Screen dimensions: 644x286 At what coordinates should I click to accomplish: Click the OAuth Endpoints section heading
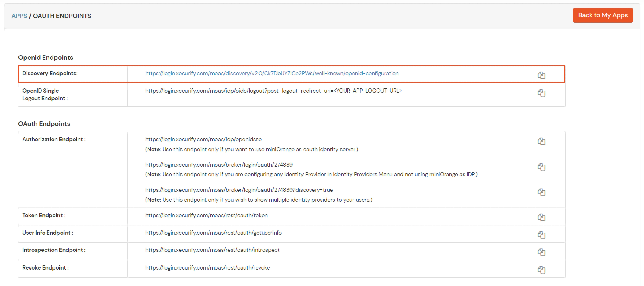44,124
